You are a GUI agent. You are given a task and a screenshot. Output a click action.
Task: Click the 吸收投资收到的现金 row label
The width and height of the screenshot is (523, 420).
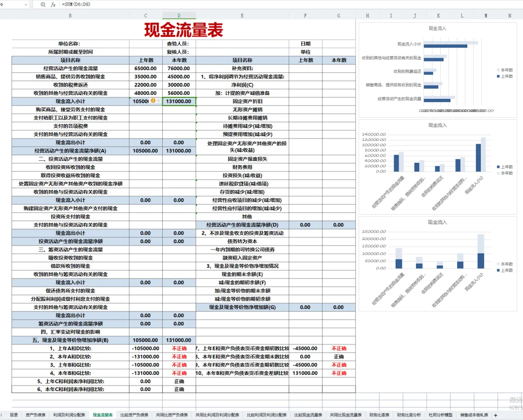(x=70, y=258)
